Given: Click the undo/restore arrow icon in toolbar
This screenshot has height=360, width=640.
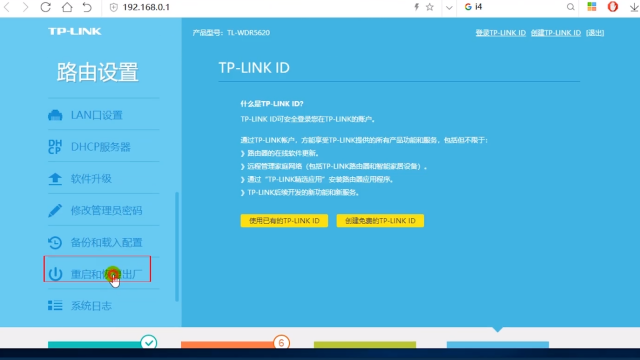Looking at the screenshot, I should click(87, 7).
